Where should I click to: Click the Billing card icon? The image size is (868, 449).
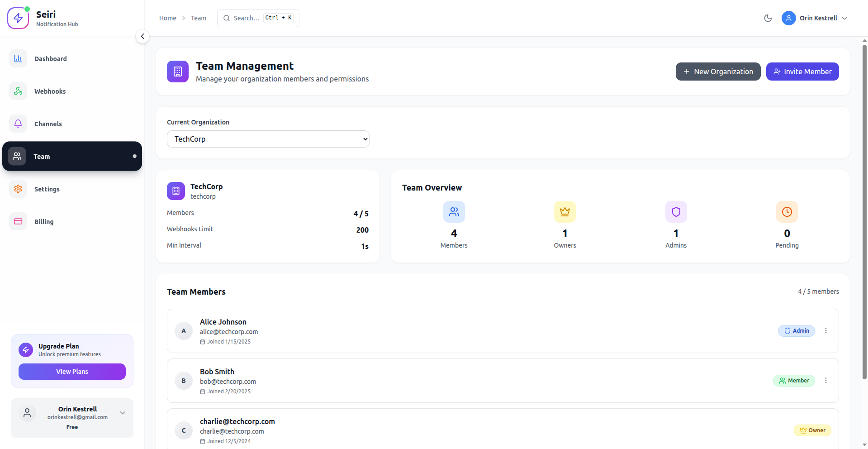coord(18,222)
